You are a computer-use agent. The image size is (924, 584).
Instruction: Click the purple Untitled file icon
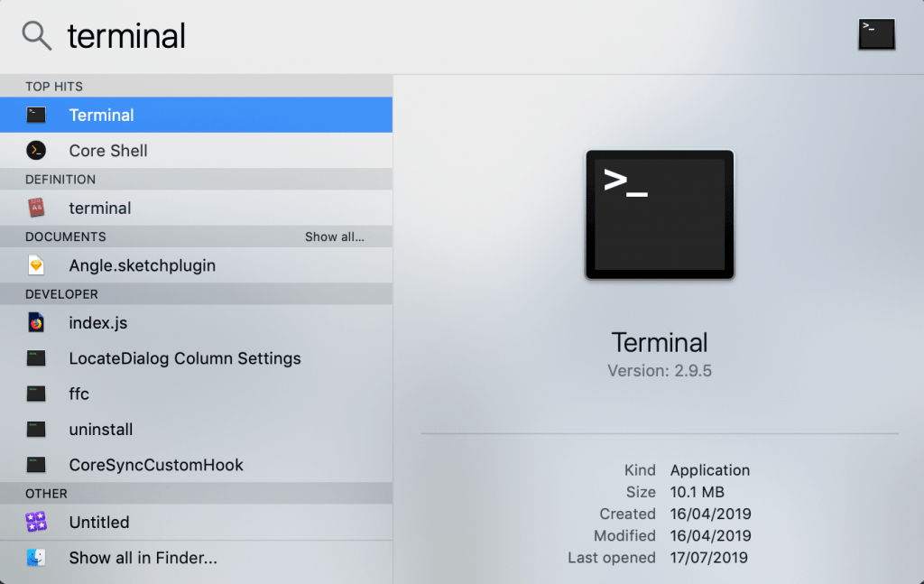(36, 522)
